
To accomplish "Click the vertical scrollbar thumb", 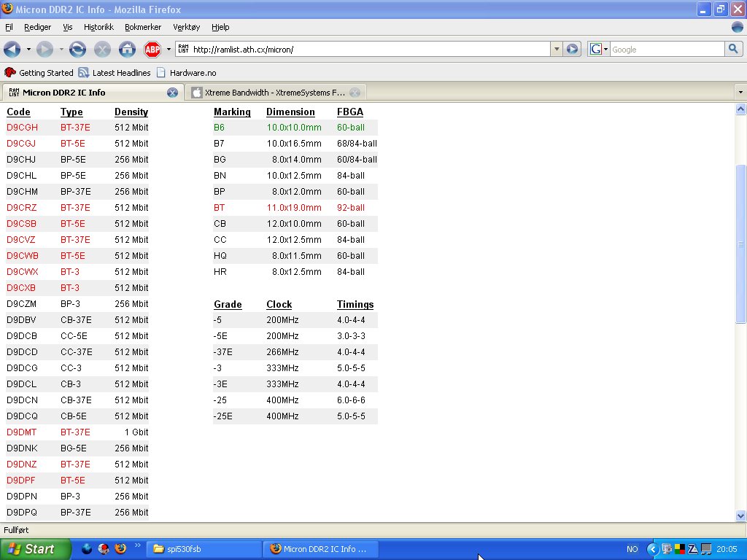I will pos(740,244).
